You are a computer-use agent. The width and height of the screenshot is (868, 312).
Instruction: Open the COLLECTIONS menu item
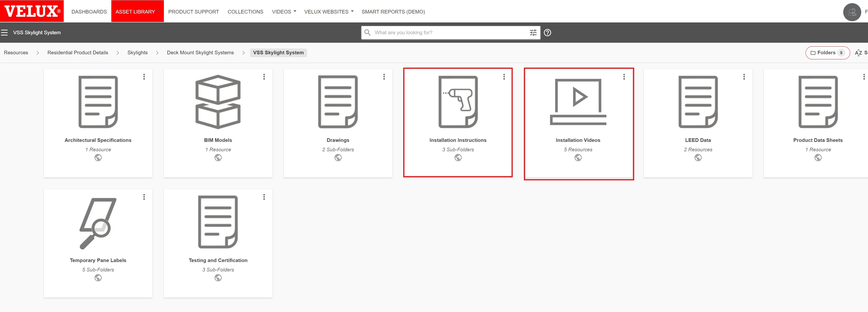click(245, 12)
